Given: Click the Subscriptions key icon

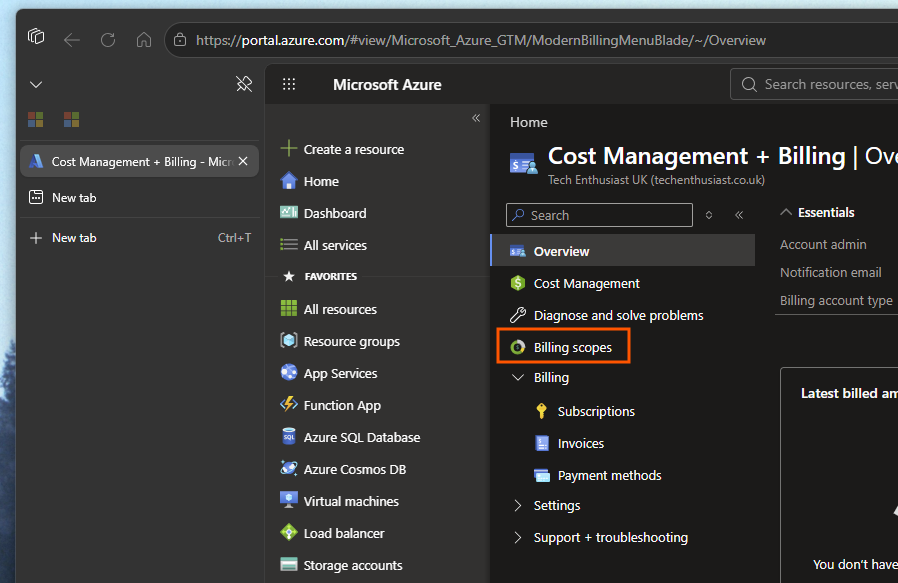Looking at the screenshot, I should pyautogui.click(x=541, y=411).
